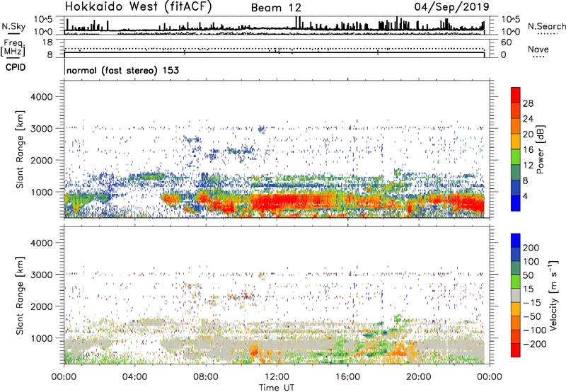Click the 'Time UT' axis label
566x392 pixels.
(x=277, y=388)
